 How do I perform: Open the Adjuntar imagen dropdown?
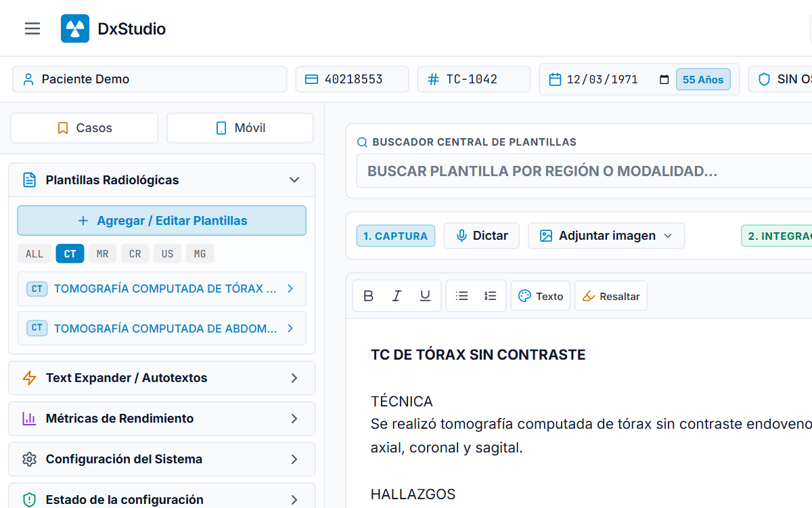[606, 236]
